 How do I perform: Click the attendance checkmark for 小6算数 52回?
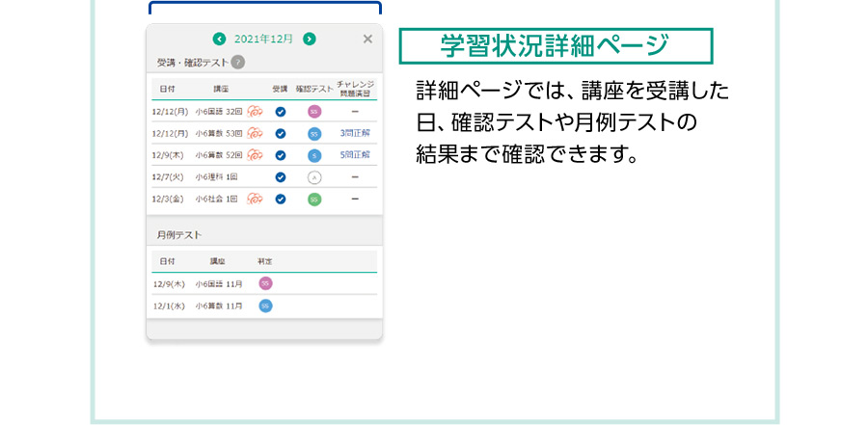281,155
